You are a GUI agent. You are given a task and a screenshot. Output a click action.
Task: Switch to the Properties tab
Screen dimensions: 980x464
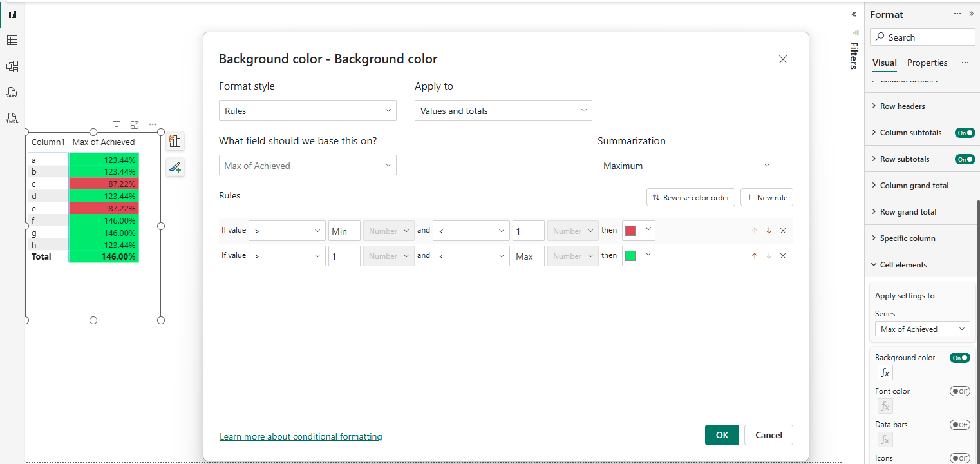tap(927, 63)
